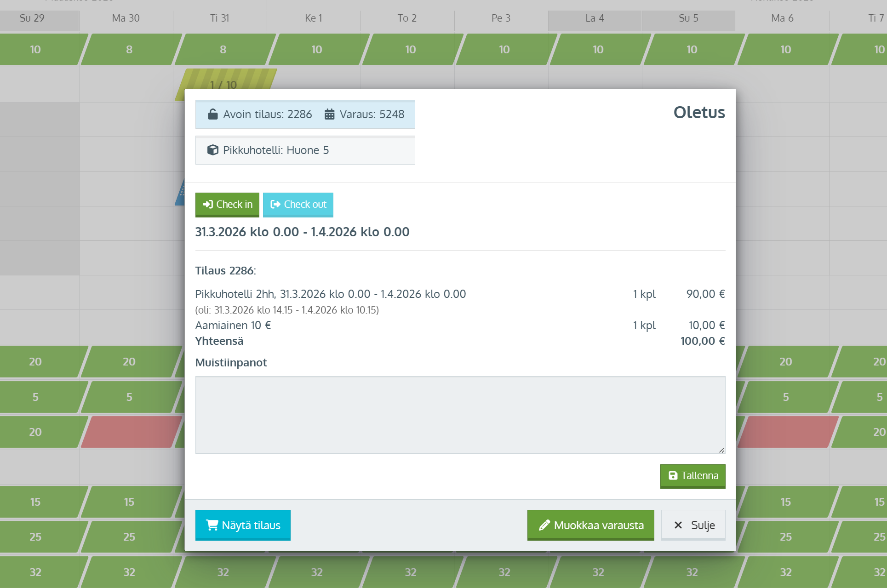Click the 'Pikkuhotelli: Huone 5' resource box

(x=305, y=150)
